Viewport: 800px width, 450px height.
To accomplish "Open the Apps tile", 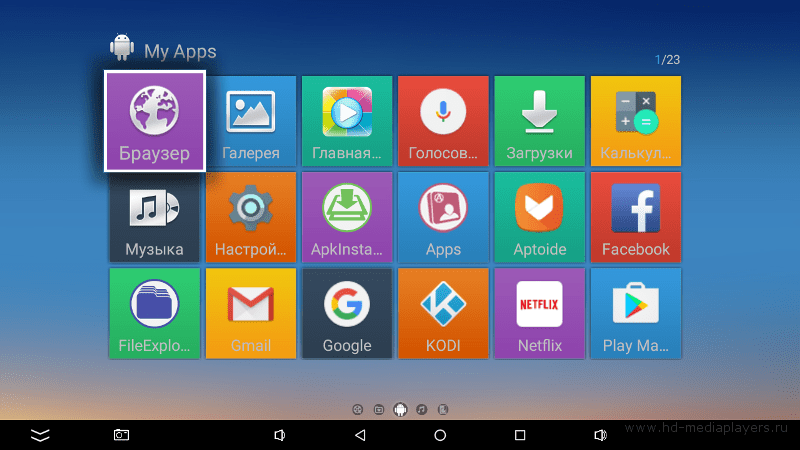I will pos(443,217).
